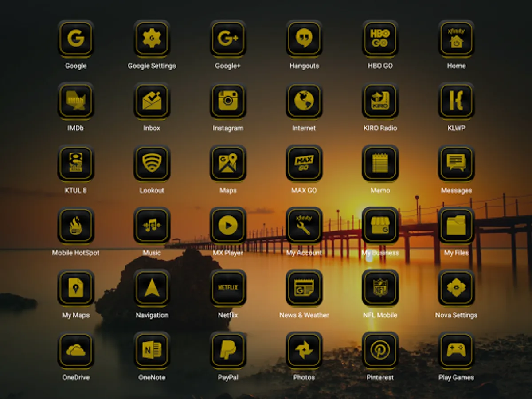
Task: Launch Pinterest
Action: (380, 351)
